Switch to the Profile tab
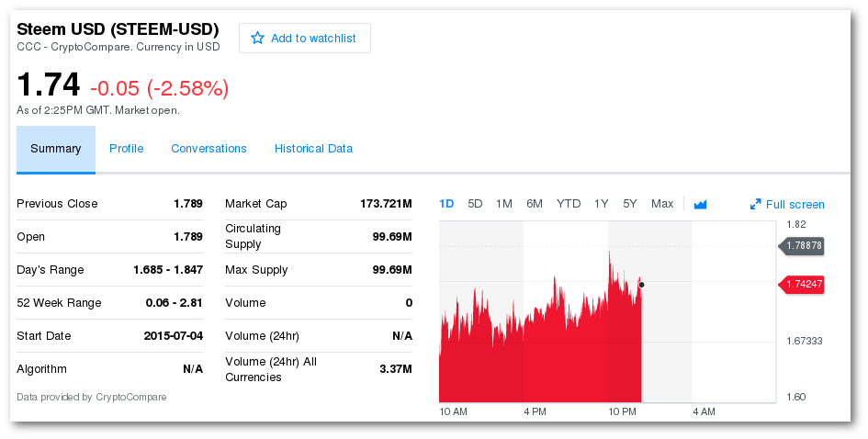This screenshot has height=439, width=868. coord(126,149)
